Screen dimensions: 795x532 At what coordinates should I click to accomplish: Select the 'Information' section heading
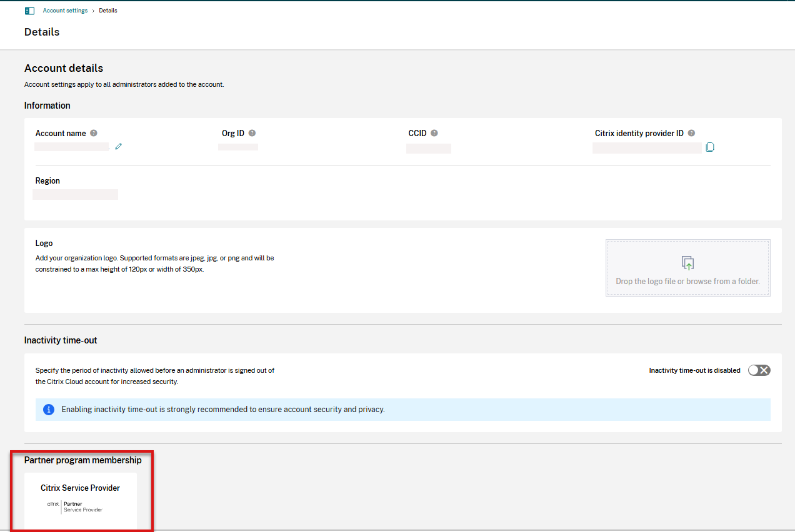[47, 106]
